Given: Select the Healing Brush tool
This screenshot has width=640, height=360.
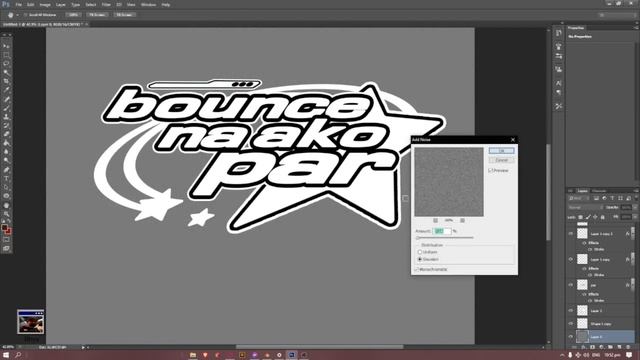Looking at the screenshot, I should [6, 99].
